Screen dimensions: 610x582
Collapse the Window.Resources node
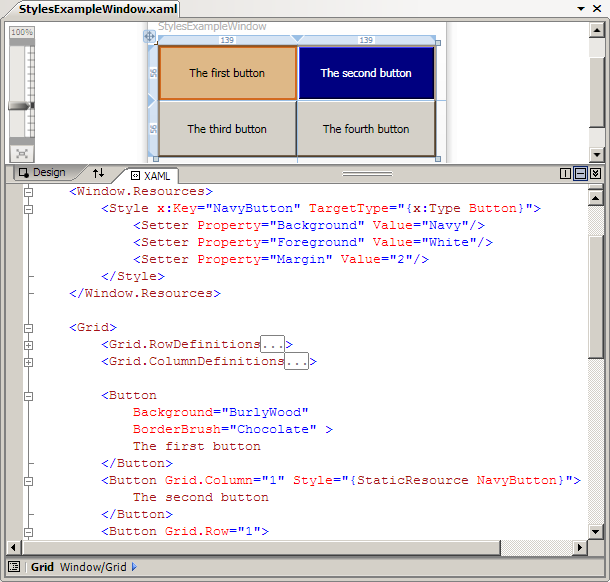pyautogui.click(x=28, y=192)
